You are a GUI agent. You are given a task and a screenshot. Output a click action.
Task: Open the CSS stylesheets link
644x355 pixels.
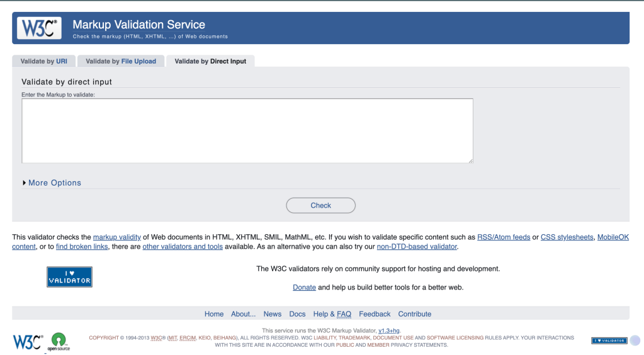coord(567,237)
